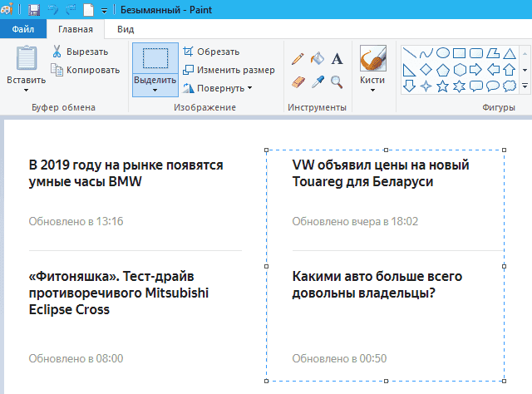Image resolution: width=532 pixels, height=394 pixels.
Task: Click text Обновлено в 13:16
Action: click(76, 221)
